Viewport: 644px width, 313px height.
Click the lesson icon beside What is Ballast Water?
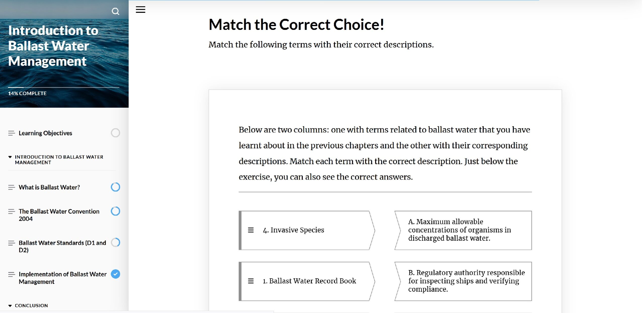(x=11, y=187)
